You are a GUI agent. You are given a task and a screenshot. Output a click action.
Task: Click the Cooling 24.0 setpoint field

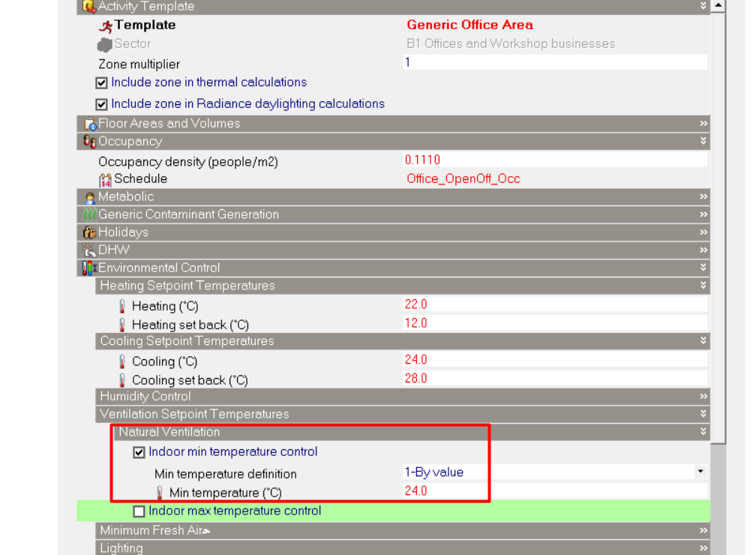[555, 360]
